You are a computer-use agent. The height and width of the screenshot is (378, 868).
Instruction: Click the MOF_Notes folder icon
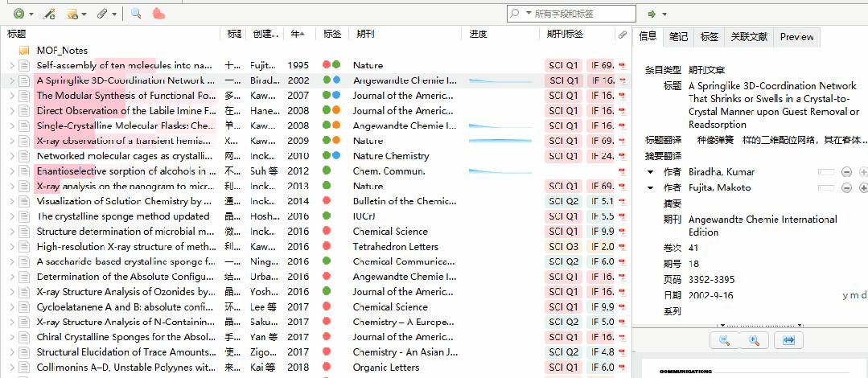point(24,51)
